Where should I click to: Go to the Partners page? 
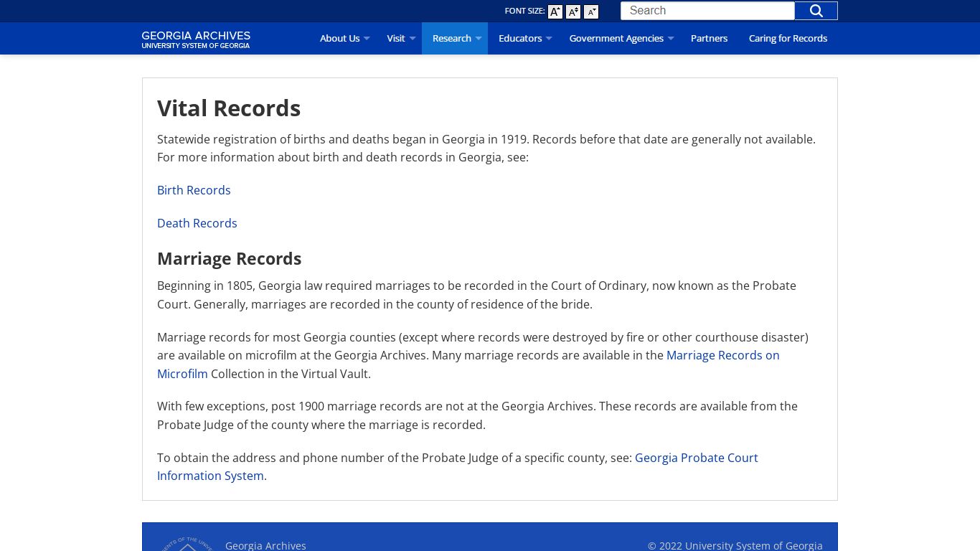point(709,39)
